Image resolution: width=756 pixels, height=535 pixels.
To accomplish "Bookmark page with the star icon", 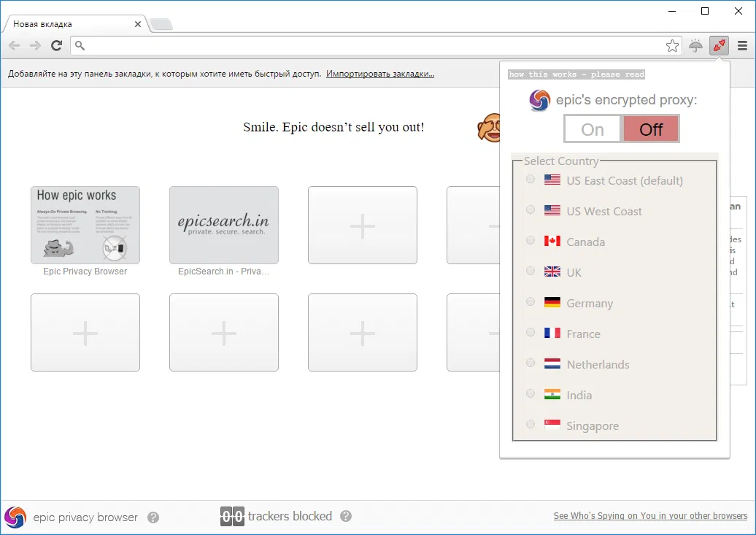I will click(672, 46).
